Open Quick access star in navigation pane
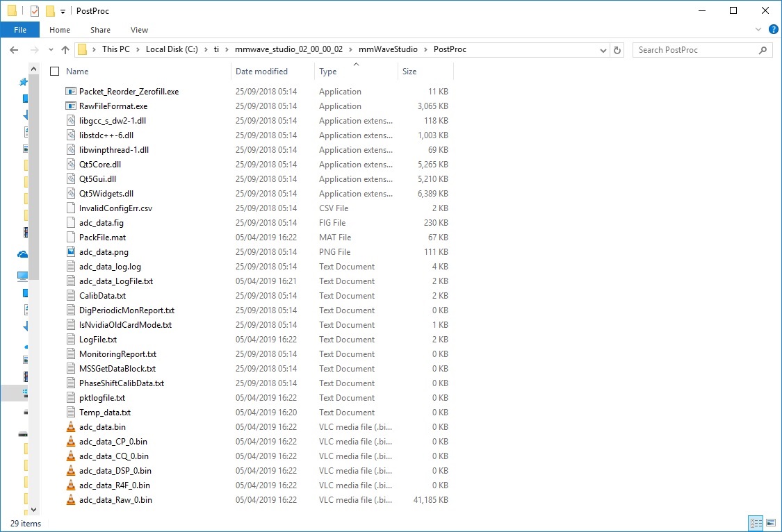Image resolution: width=782 pixels, height=532 pixels. click(x=23, y=82)
